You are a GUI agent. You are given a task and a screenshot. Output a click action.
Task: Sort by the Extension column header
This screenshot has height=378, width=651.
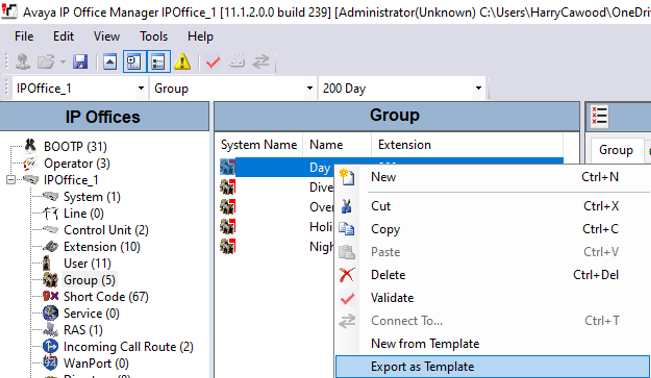click(x=467, y=145)
